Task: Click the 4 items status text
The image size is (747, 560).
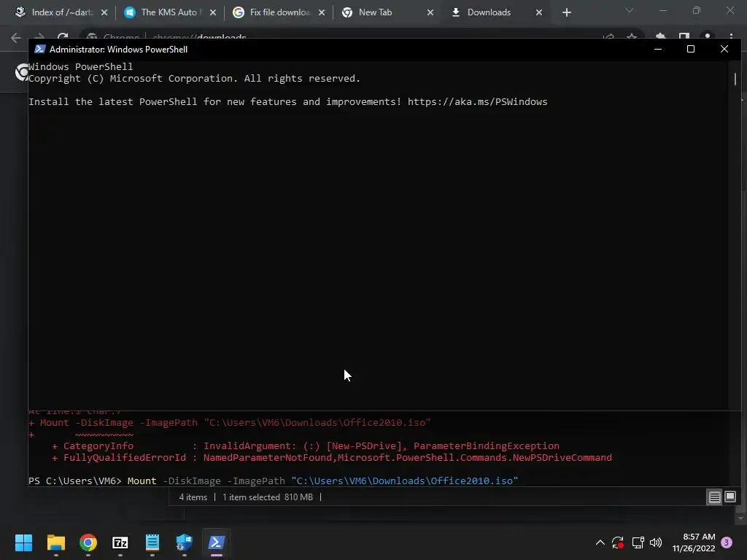Action: click(x=193, y=497)
